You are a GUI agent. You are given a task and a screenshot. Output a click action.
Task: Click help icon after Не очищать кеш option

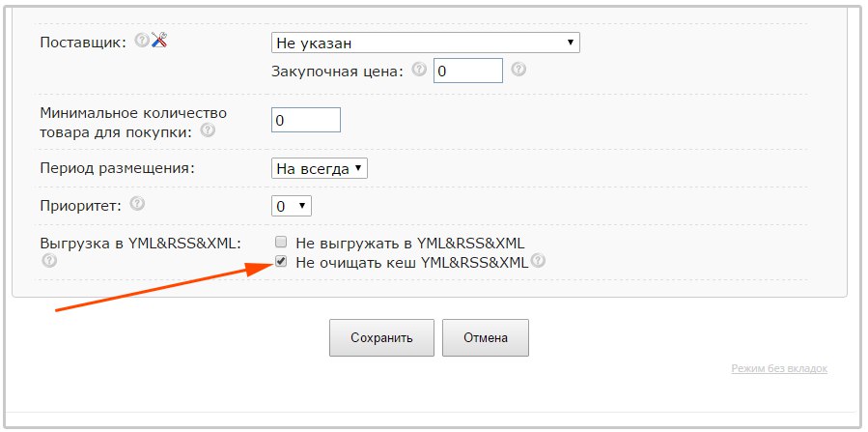pos(538,261)
